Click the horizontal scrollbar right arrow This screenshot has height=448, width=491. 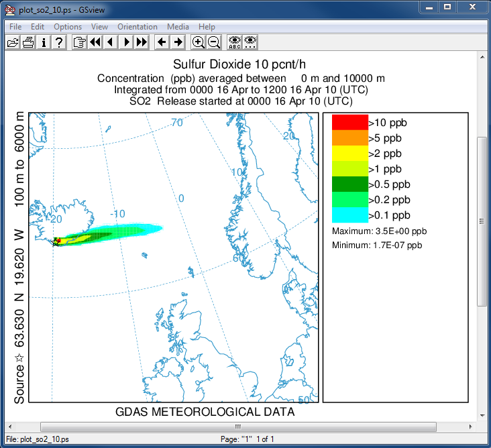pyautogui.click(x=470, y=427)
